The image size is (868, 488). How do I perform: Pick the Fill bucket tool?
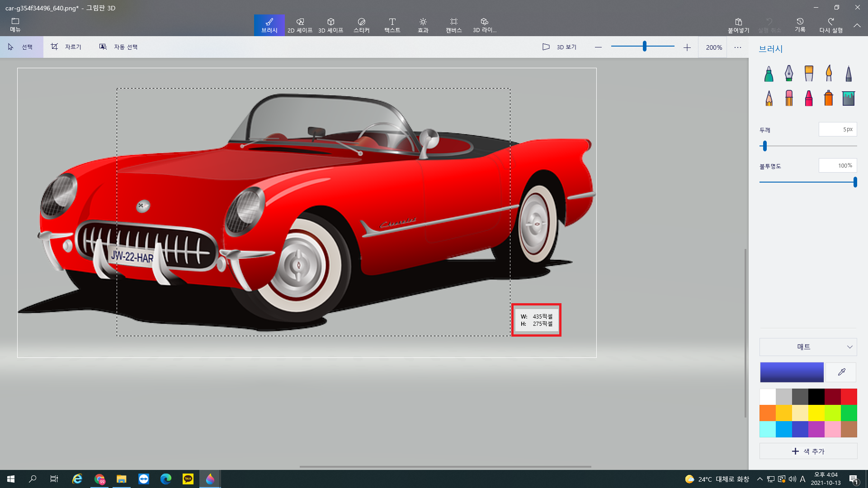pyautogui.click(x=849, y=98)
